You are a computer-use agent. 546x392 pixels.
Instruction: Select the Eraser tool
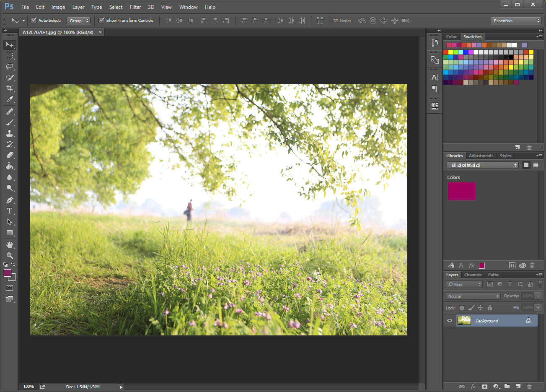coord(10,155)
